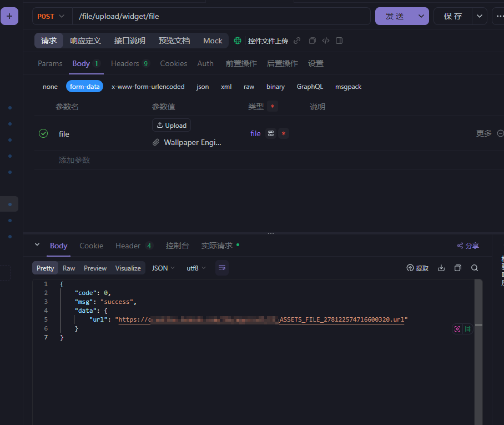
Task: Open the response Header tab
Action: [x=134, y=246]
